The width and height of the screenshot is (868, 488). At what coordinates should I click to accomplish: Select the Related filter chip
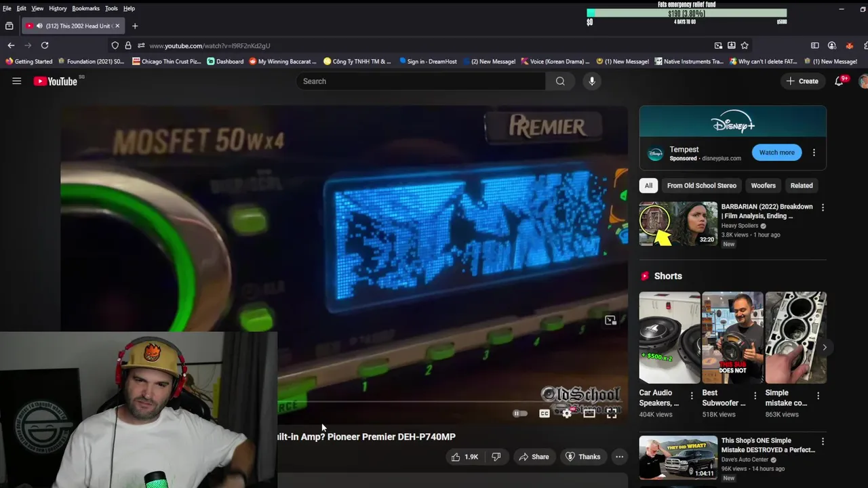click(x=801, y=186)
